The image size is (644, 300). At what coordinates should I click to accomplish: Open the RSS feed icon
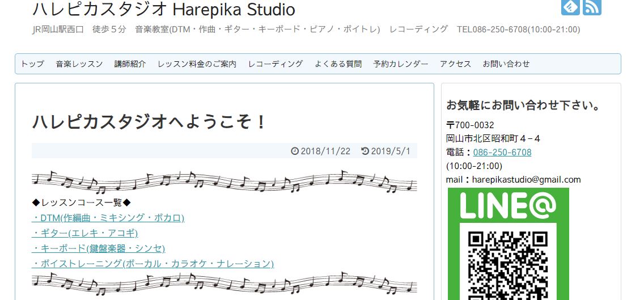592,7
